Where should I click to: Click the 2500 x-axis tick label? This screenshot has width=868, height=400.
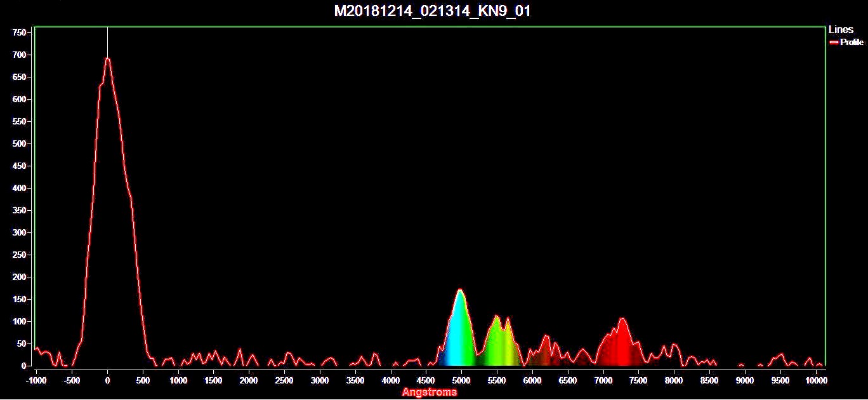tap(284, 380)
